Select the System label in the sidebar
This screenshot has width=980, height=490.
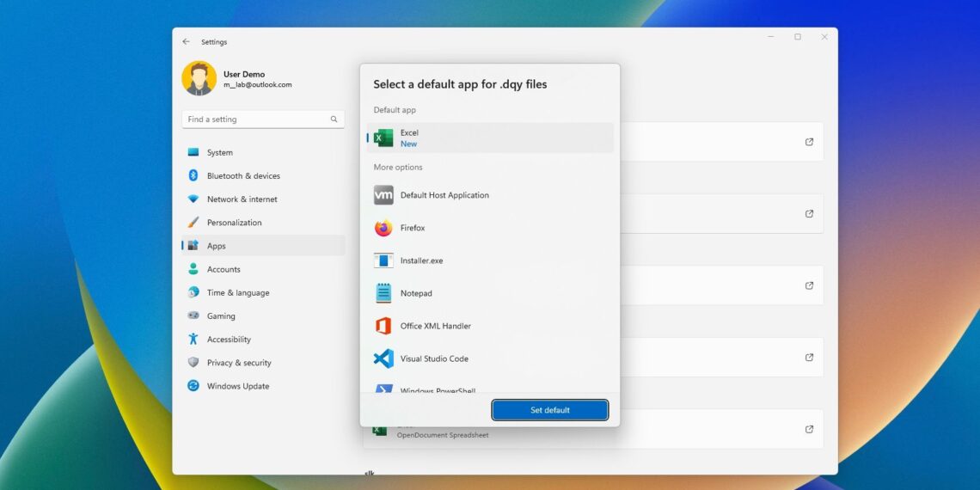pos(220,152)
